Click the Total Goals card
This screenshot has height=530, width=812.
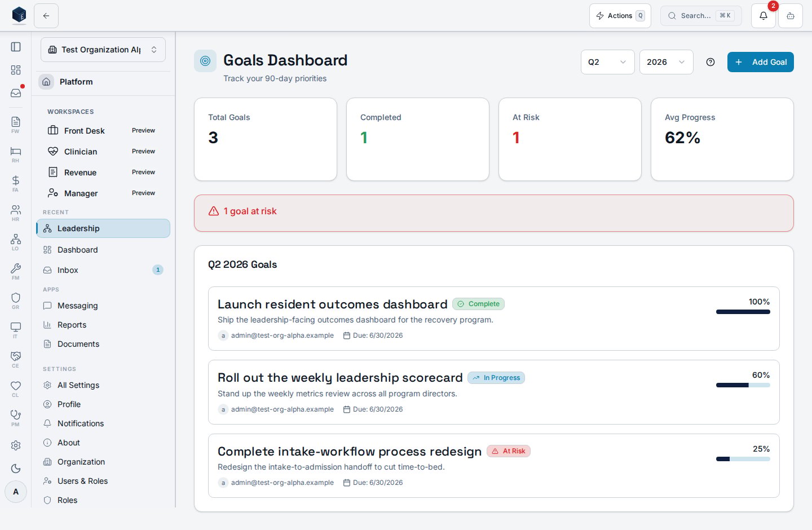(266, 139)
